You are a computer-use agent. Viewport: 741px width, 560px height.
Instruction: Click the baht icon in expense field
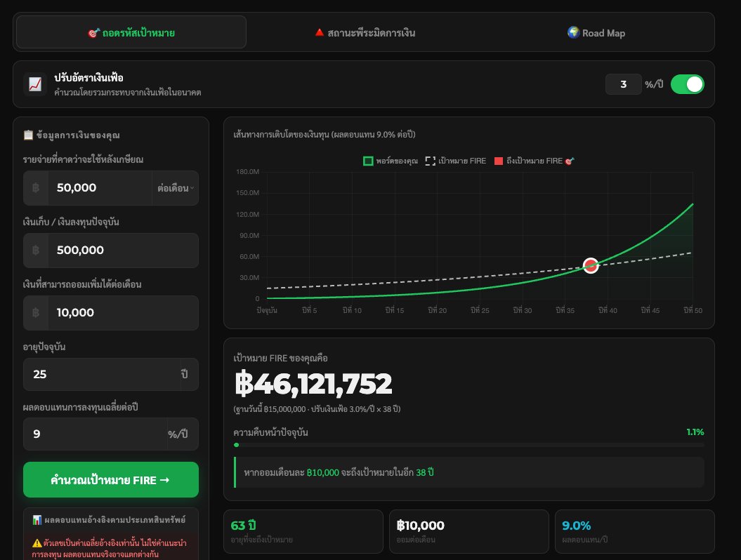36,188
